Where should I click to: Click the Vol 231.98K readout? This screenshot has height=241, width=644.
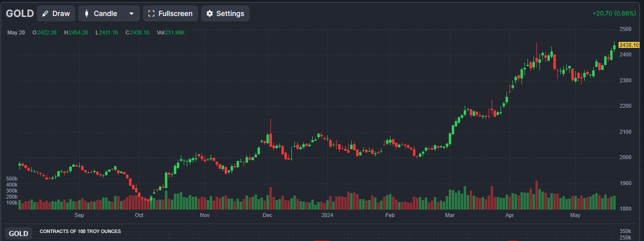pos(171,32)
